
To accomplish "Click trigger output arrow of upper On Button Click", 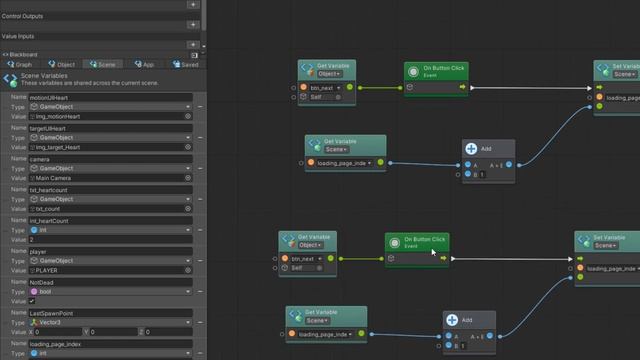I will [462, 87].
